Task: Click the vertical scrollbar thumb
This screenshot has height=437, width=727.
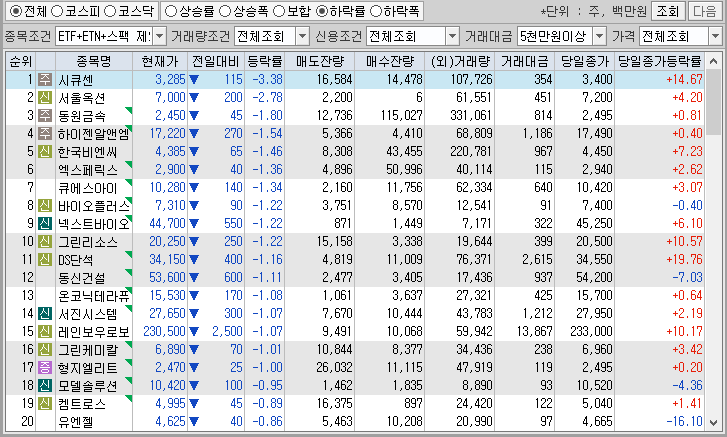Action: click(x=714, y=102)
